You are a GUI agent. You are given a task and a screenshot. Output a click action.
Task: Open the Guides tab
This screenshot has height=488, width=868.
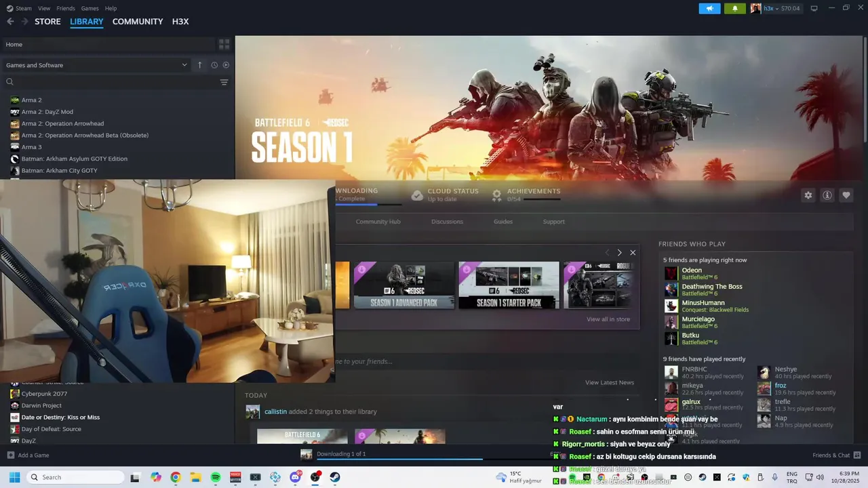tap(503, 222)
